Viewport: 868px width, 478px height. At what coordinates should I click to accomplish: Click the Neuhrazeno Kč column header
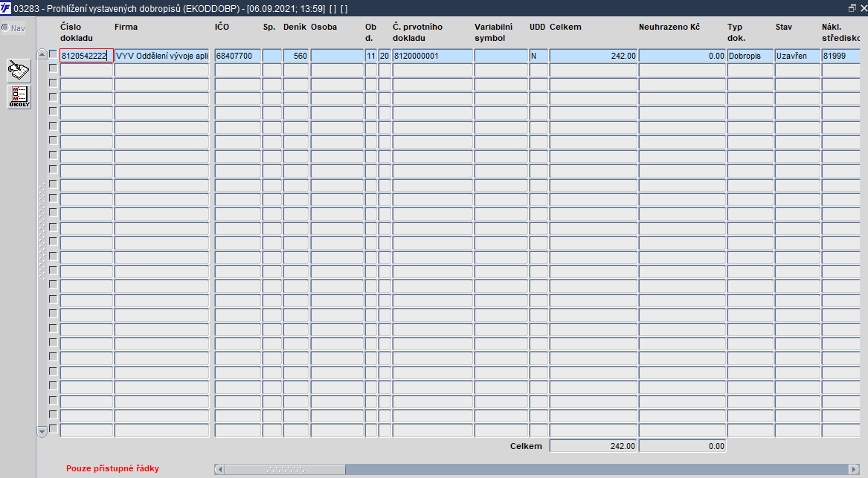click(x=669, y=27)
